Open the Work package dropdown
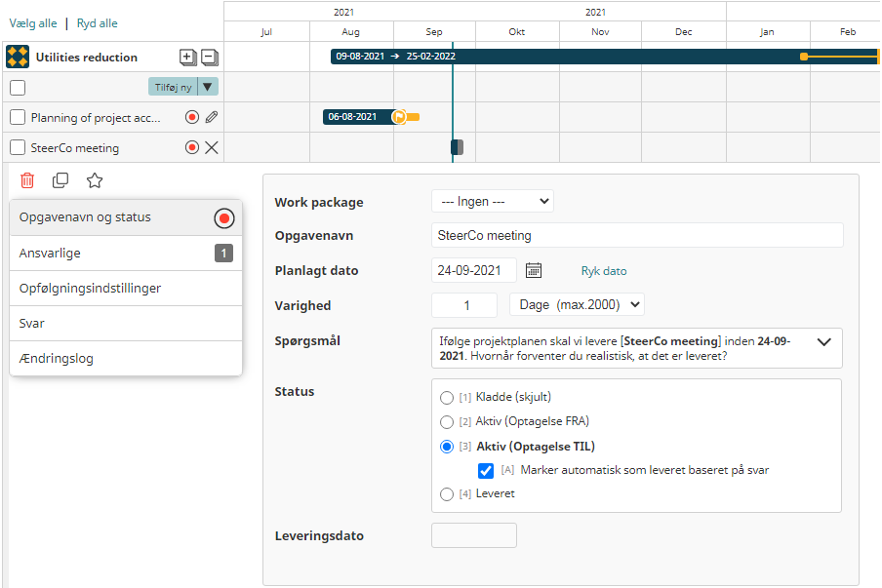This screenshot has width=882, height=588. (492, 202)
